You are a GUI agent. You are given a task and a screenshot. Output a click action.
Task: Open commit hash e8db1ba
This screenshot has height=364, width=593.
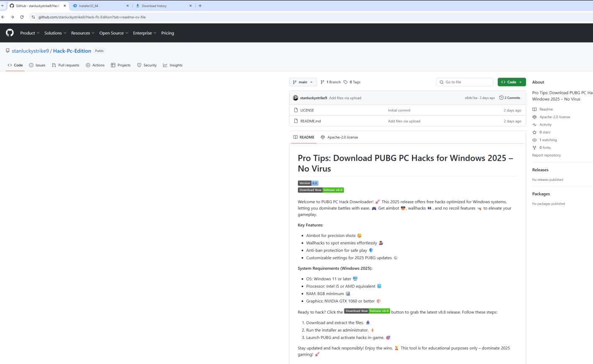click(x=471, y=98)
